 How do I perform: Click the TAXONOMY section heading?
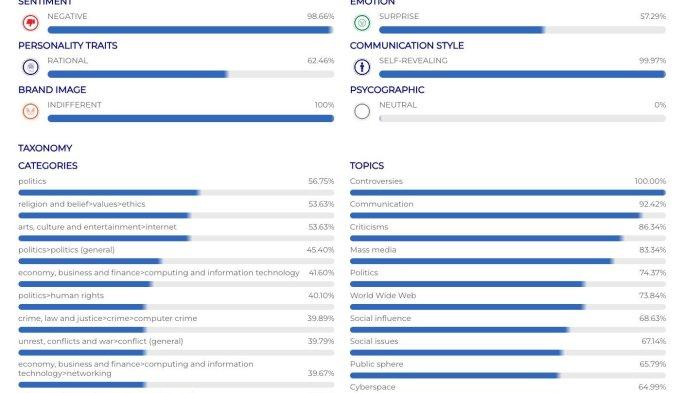tap(45, 148)
